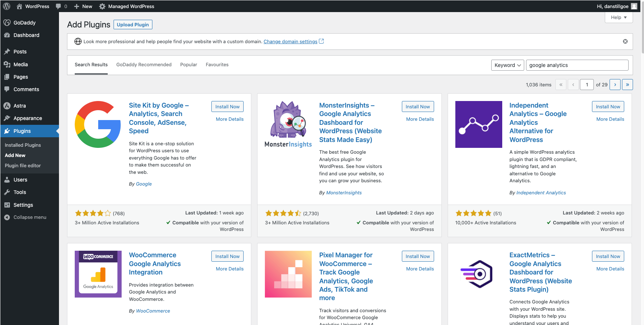644x325 pixels.
Task: Jump to the last page of results
Action: 627,85
